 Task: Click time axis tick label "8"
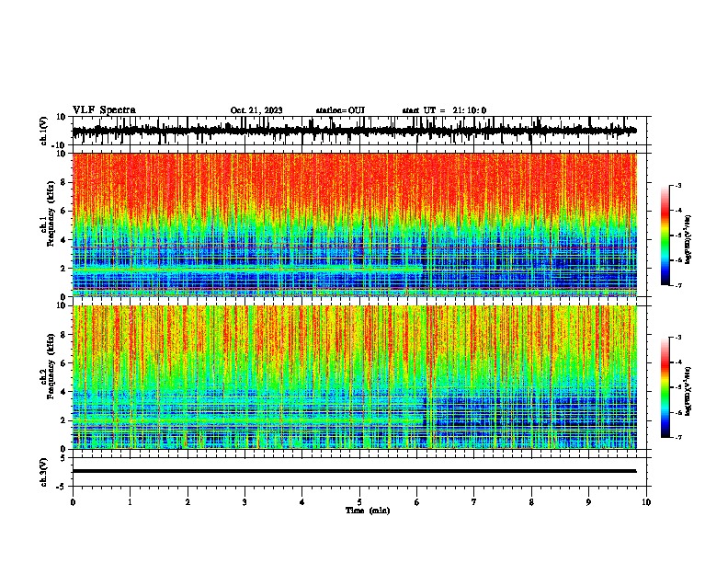pos(531,502)
